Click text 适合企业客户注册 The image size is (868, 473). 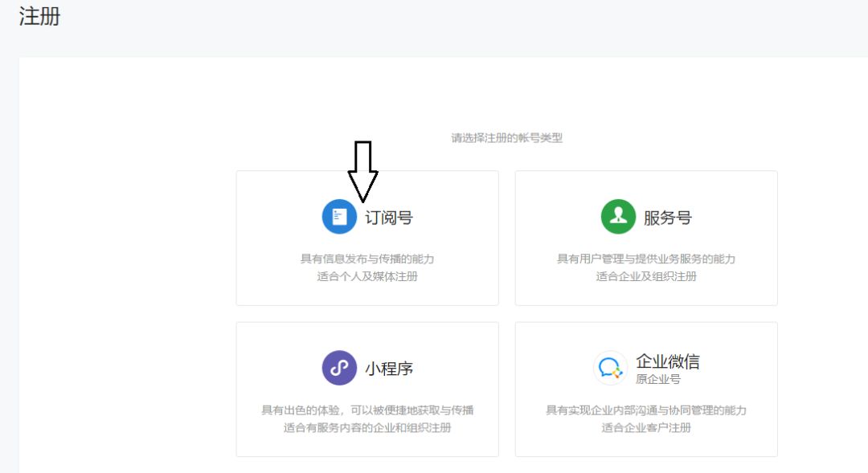646,428
